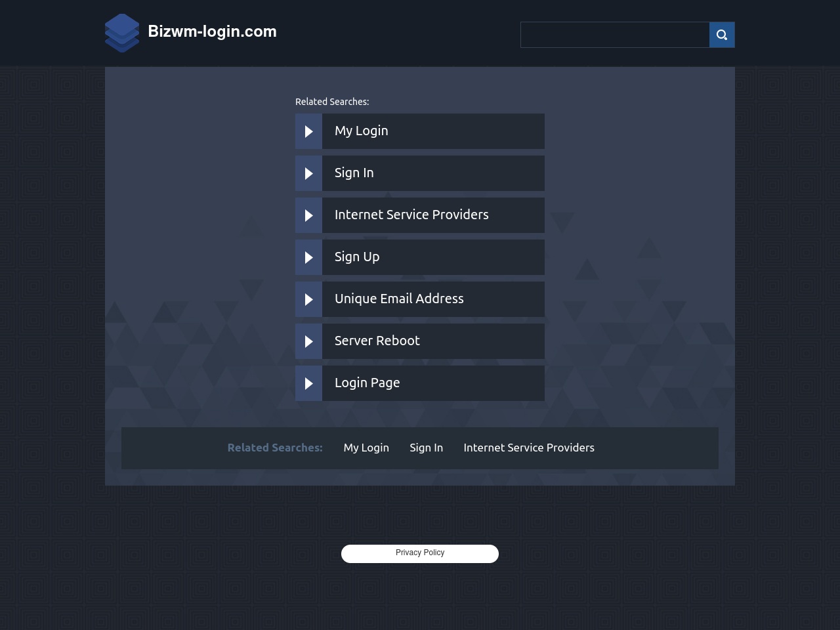The width and height of the screenshot is (840, 630).
Task: Open the Bizwm-login.com site title
Action: point(212,31)
